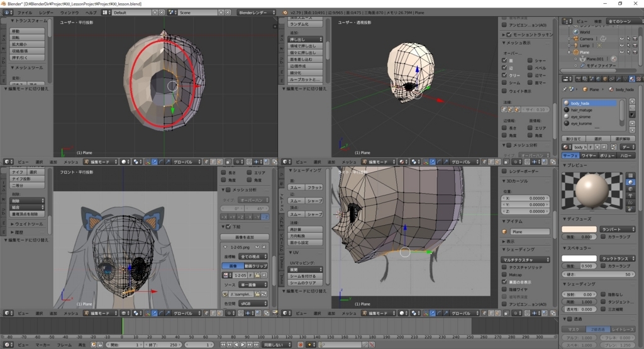644x349 pixels.
Task: Click the diffuse color swatch
Action: [x=579, y=230]
